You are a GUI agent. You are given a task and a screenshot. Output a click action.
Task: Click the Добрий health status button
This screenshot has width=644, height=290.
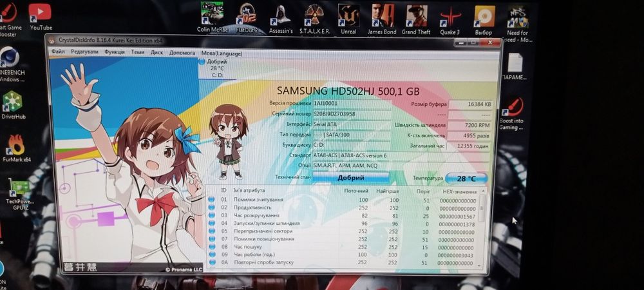click(x=351, y=177)
